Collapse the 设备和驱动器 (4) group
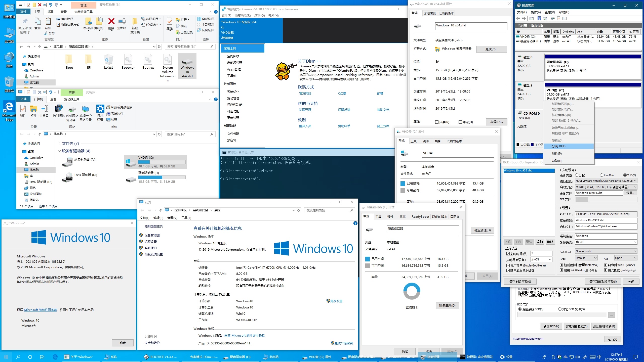Image resolution: width=644 pixels, height=362 pixels. pyautogui.click(x=59, y=151)
